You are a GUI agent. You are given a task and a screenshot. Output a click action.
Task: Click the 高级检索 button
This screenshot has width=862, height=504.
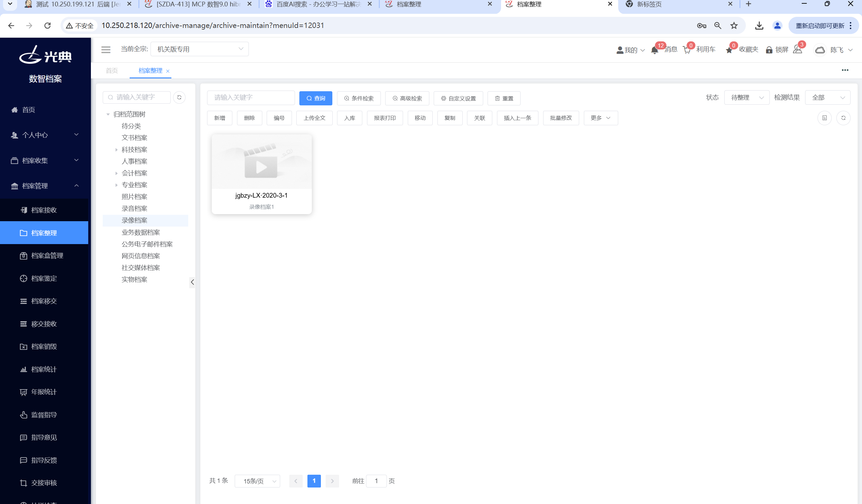pos(407,98)
